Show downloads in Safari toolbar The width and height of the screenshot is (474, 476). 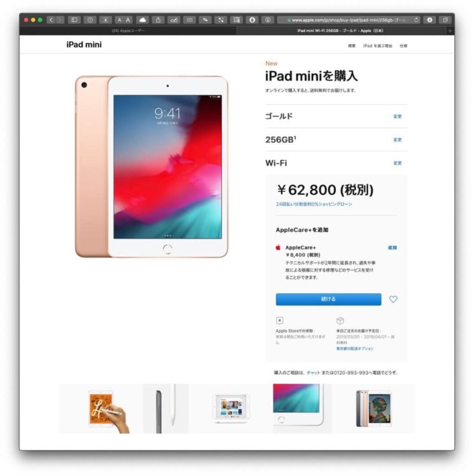429,20
